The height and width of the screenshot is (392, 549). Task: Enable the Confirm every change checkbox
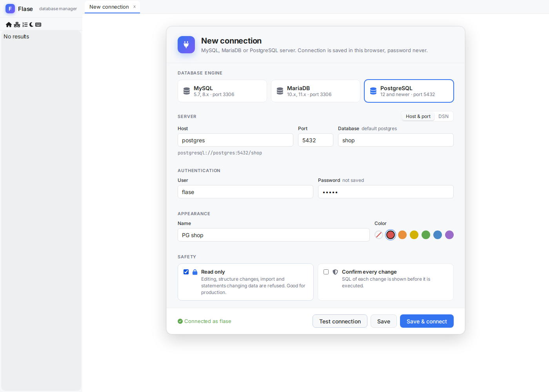click(326, 272)
